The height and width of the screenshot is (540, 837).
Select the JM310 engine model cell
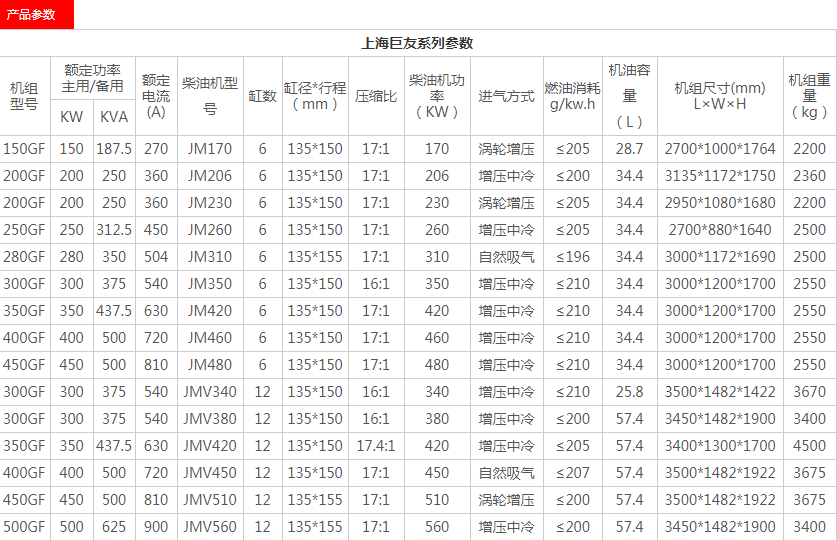point(210,257)
